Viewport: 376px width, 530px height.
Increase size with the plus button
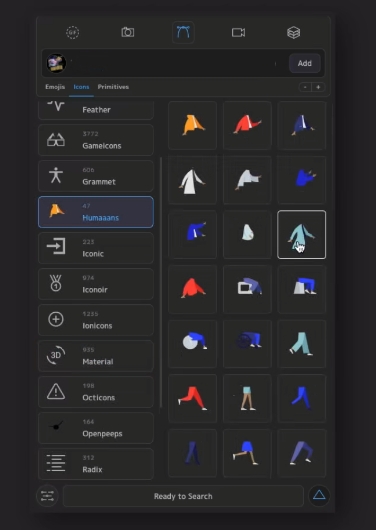pyautogui.click(x=318, y=87)
